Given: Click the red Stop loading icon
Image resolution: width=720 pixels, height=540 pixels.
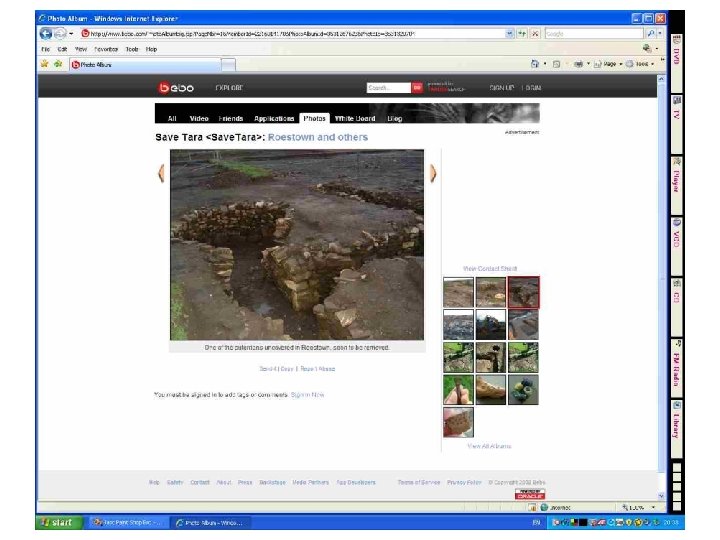Looking at the screenshot, I should [x=535, y=34].
